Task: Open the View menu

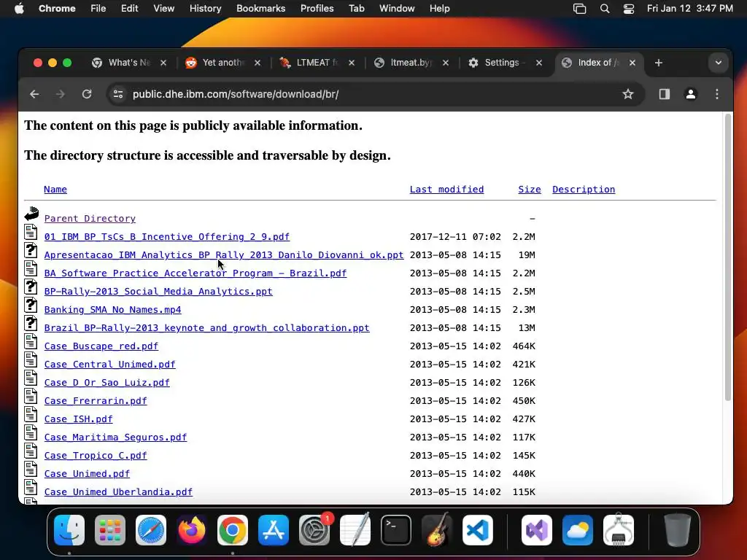Action: [164, 9]
